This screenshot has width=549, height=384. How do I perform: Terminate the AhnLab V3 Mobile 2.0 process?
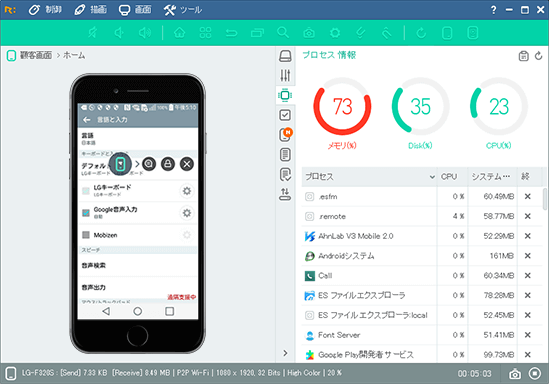tap(528, 236)
